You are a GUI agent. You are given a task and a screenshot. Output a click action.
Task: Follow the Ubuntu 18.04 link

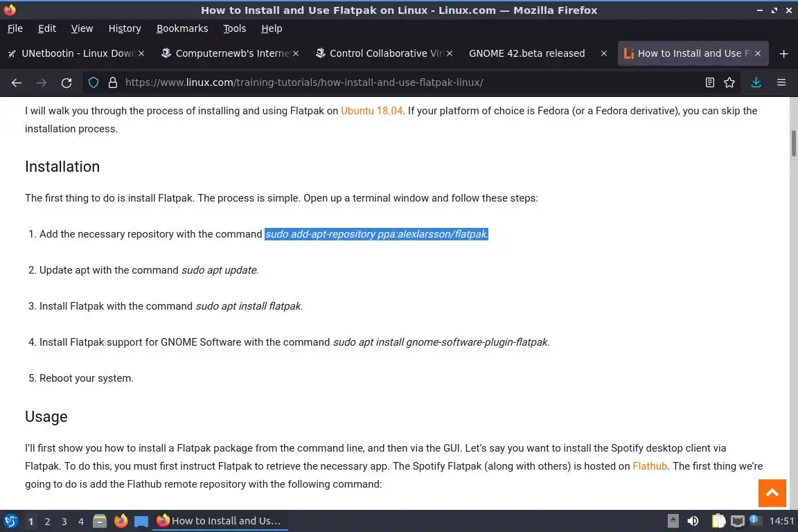(371, 110)
